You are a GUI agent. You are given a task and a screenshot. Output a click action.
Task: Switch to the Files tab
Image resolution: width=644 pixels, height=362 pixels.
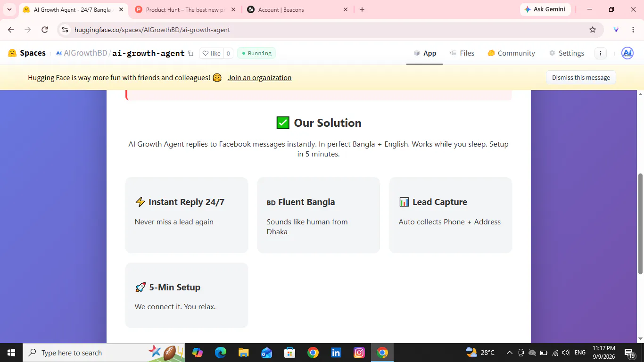pos(462,53)
